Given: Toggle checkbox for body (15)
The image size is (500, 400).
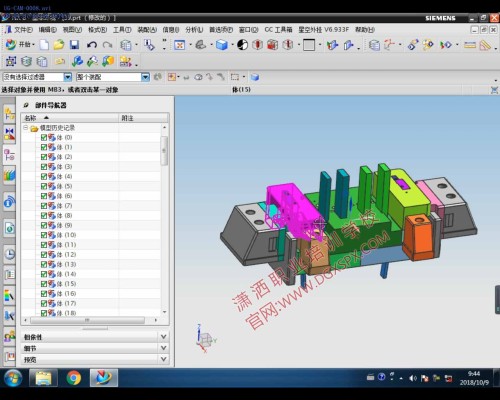Looking at the screenshot, I should [x=44, y=284].
